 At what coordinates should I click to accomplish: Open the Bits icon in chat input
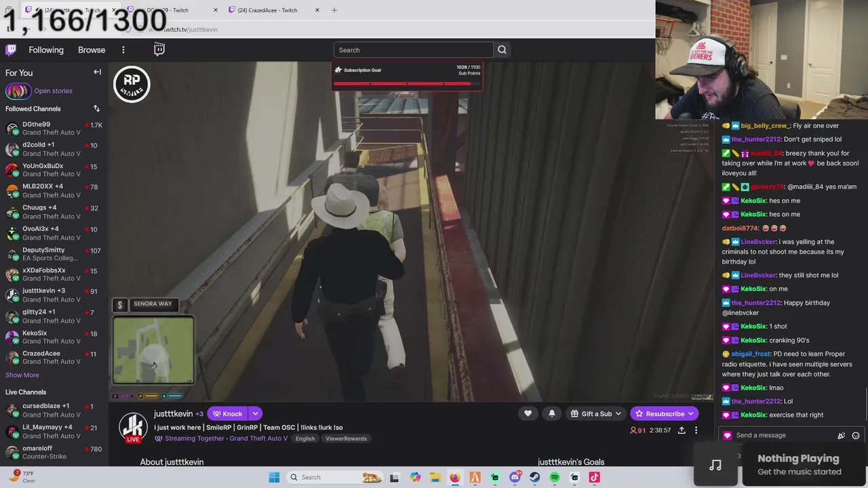pyautogui.click(x=842, y=435)
